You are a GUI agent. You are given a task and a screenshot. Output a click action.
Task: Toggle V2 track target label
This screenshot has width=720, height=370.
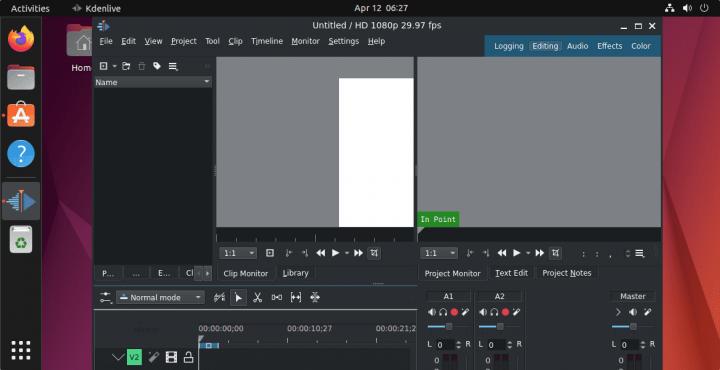tap(134, 357)
